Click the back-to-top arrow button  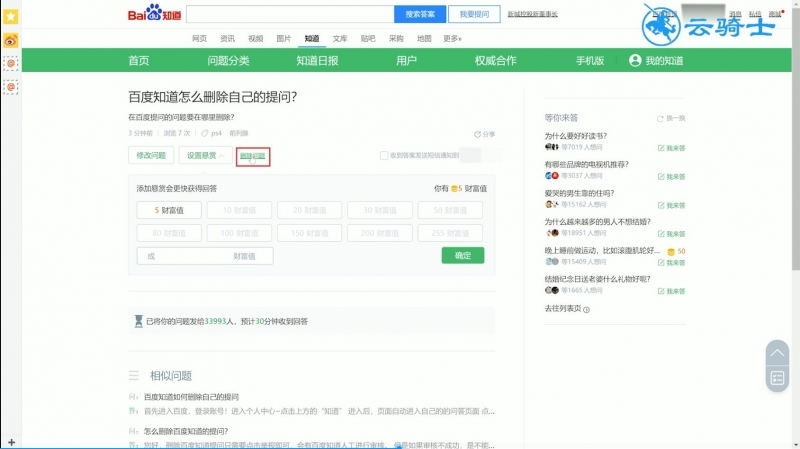(777, 353)
